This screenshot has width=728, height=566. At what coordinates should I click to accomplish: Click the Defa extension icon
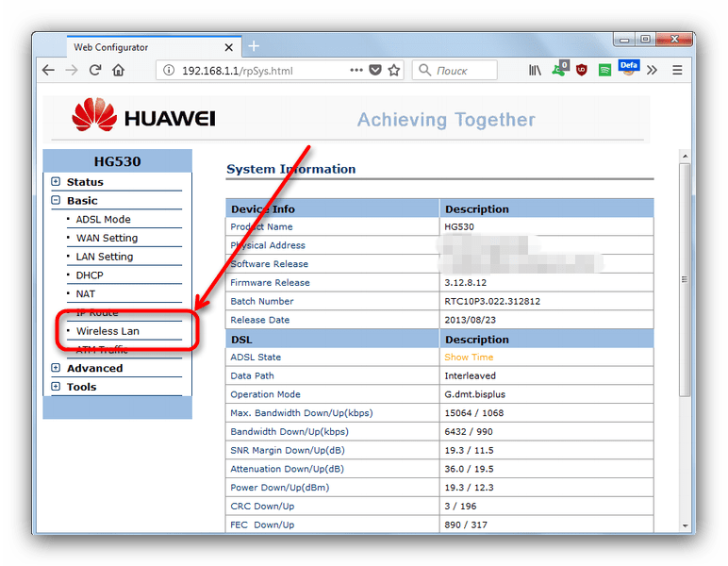point(629,68)
